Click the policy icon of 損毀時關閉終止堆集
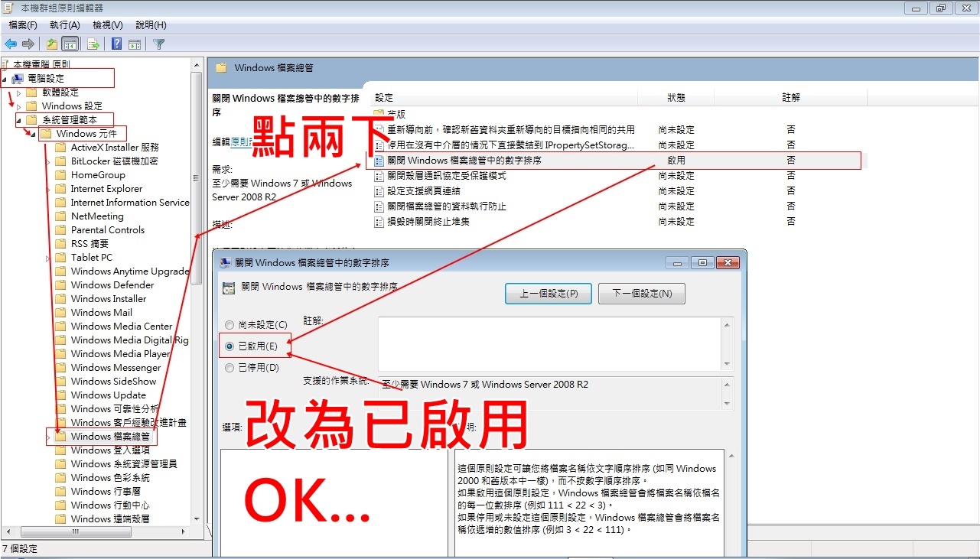The width and height of the screenshot is (980, 559). pos(379,222)
